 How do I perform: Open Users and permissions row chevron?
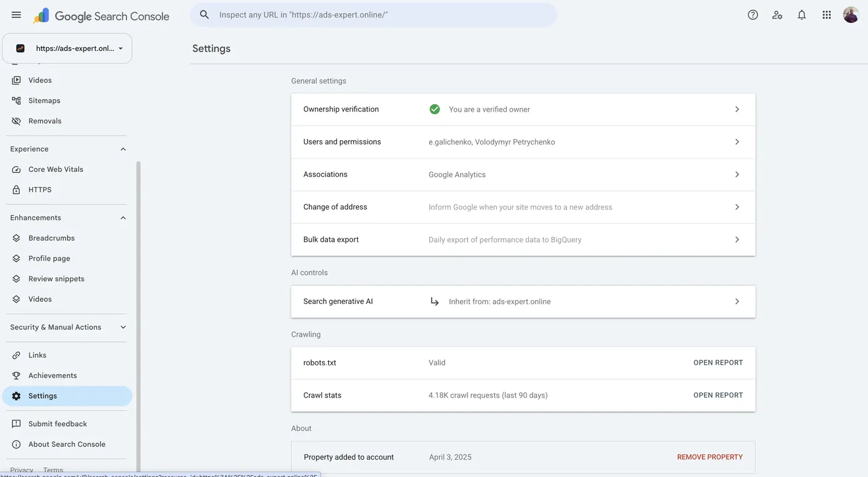pos(737,142)
